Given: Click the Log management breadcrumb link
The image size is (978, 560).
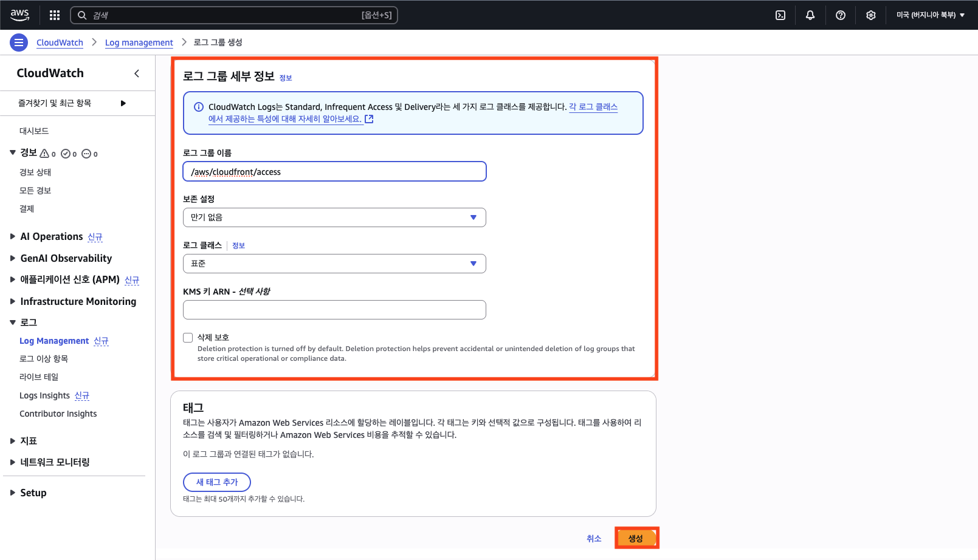Looking at the screenshot, I should (139, 43).
